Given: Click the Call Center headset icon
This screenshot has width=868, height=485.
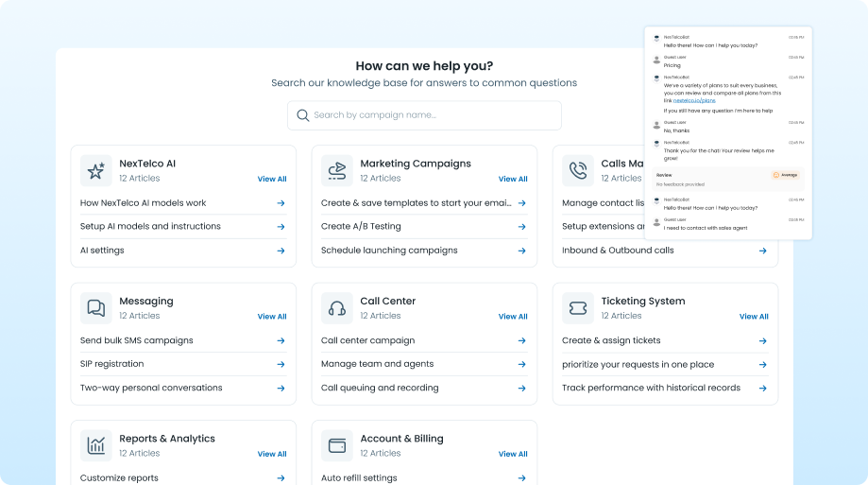Looking at the screenshot, I should pyautogui.click(x=337, y=308).
